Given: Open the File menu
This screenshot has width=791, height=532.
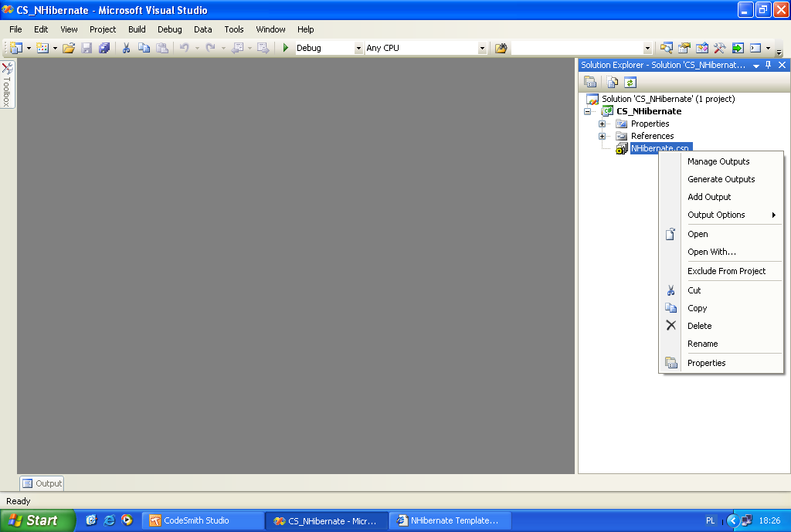Looking at the screenshot, I should click(15, 29).
